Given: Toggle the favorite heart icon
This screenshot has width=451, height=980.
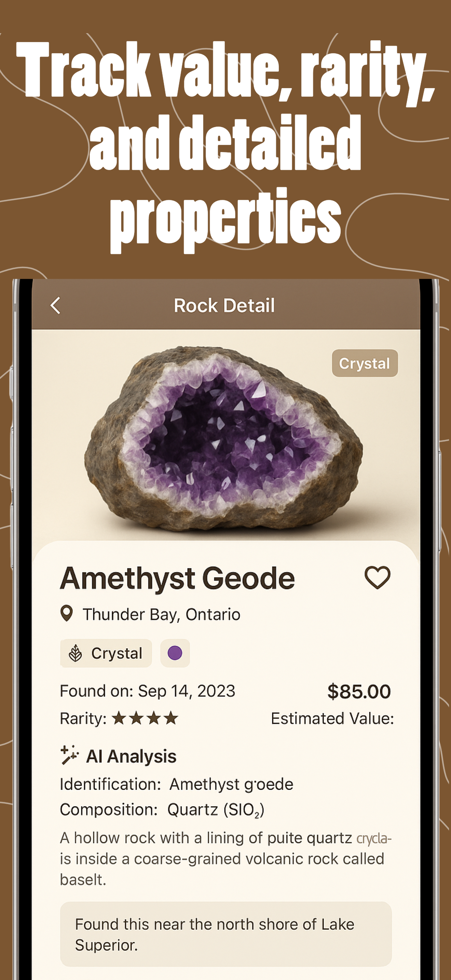Looking at the screenshot, I should (x=377, y=577).
